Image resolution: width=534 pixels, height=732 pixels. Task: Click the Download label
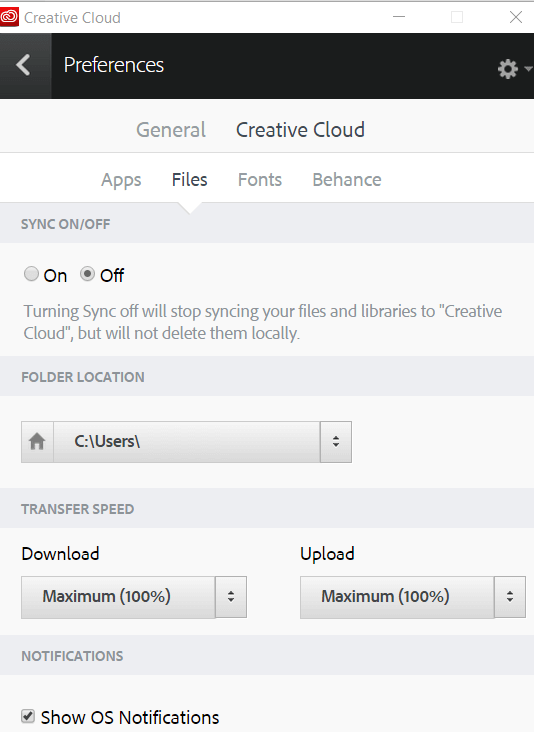coord(60,554)
